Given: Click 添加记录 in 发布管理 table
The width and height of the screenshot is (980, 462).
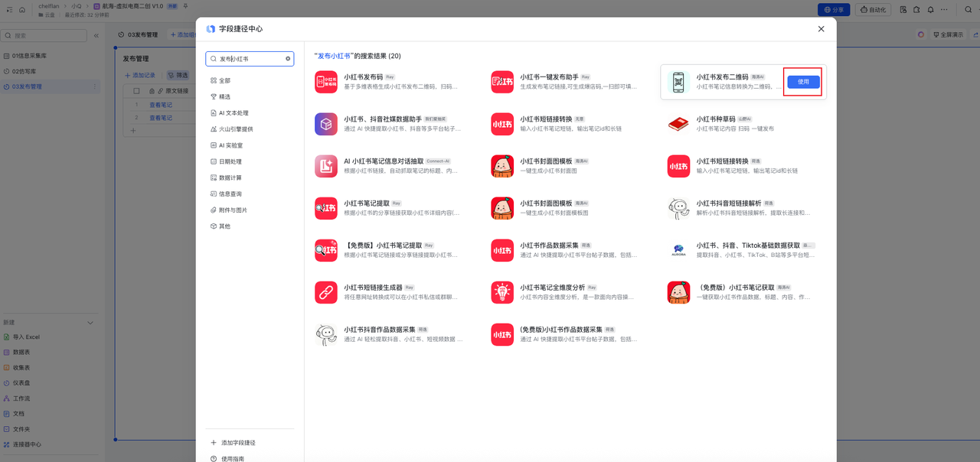Looking at the screenshot, I should tap(140, 76).
